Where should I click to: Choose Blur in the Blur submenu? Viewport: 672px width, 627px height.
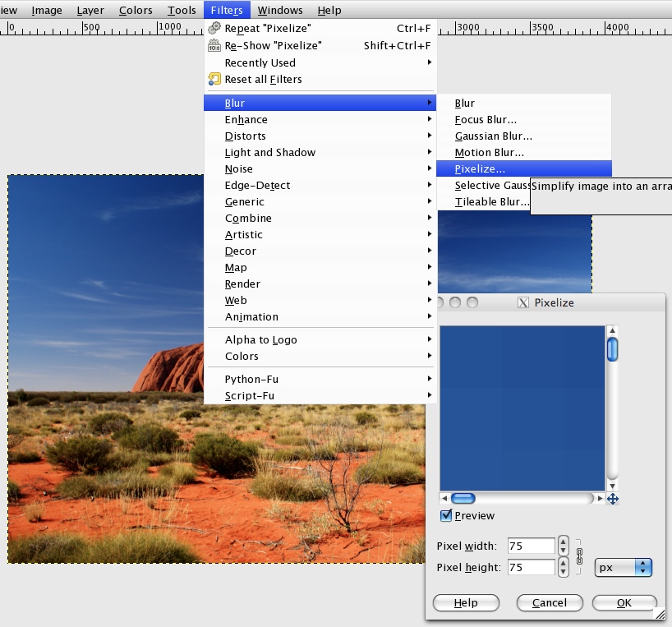point(523,103)
